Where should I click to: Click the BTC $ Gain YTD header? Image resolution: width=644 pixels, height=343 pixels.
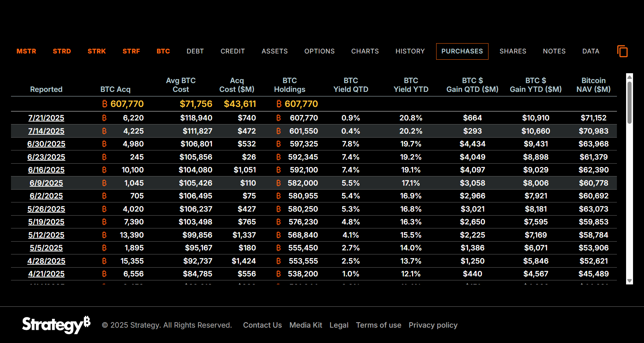[x=536, y=85]
